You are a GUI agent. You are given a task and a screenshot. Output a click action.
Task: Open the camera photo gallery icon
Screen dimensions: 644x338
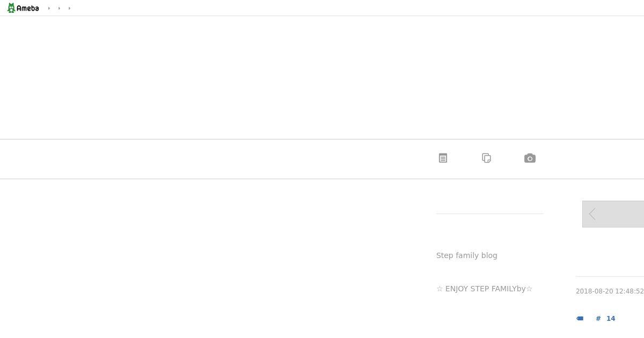click(x=530, y=158)
